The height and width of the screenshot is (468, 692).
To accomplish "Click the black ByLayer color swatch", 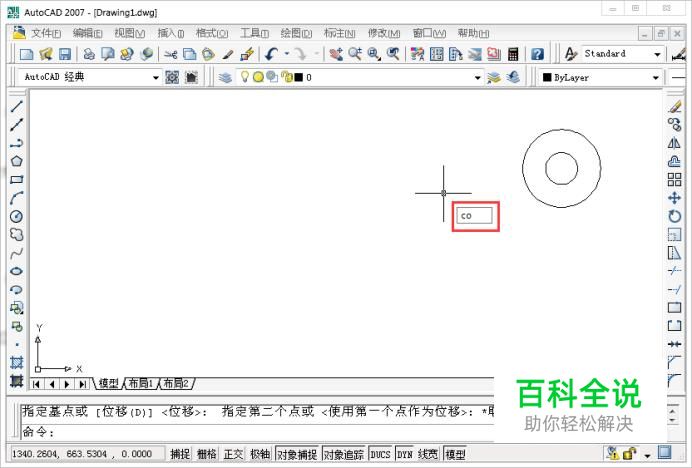I will pos(547,77).
